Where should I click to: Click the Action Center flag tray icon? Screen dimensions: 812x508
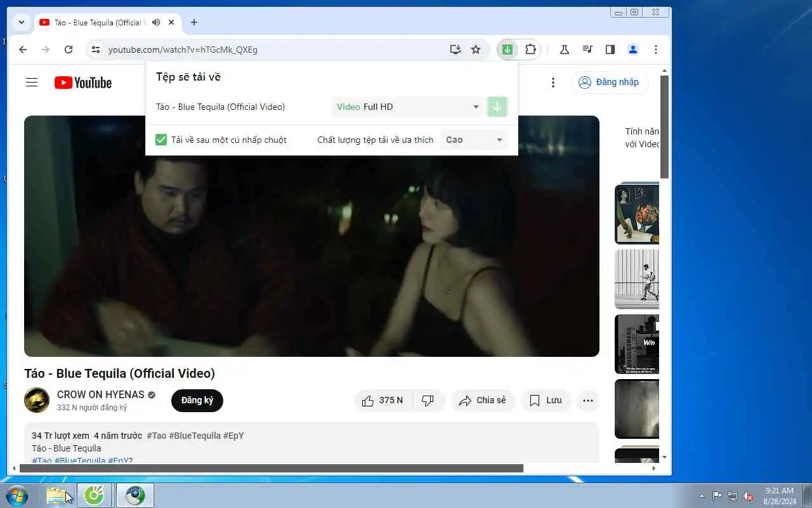(717, 496)
